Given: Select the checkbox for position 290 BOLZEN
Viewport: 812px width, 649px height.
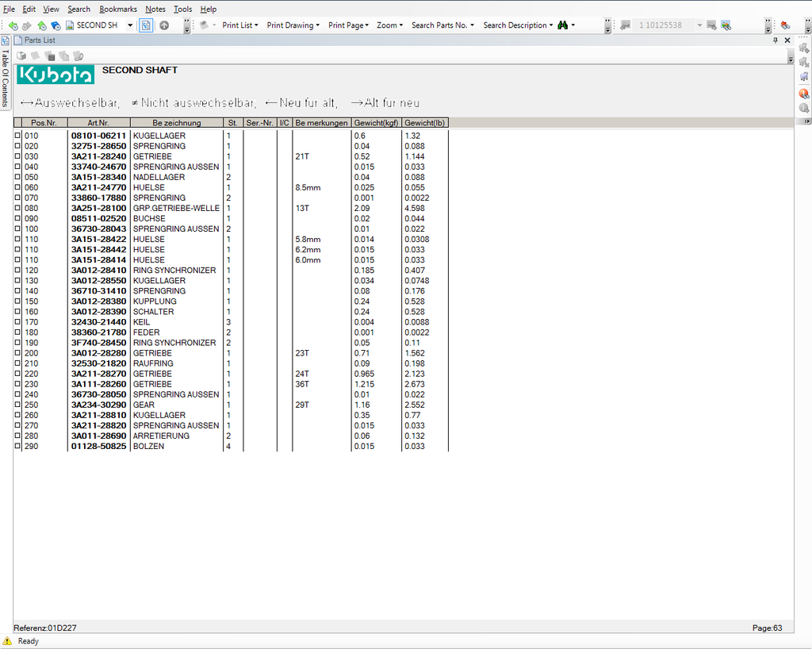Looking at the screenshot, I should tap(18, 446).
